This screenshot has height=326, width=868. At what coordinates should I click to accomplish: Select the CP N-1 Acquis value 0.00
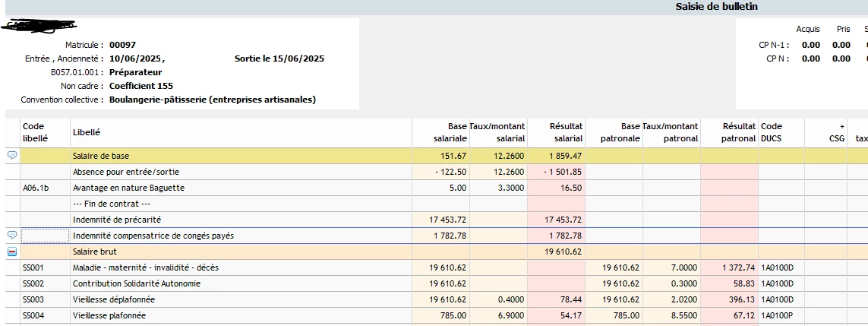tap(811, 45)
